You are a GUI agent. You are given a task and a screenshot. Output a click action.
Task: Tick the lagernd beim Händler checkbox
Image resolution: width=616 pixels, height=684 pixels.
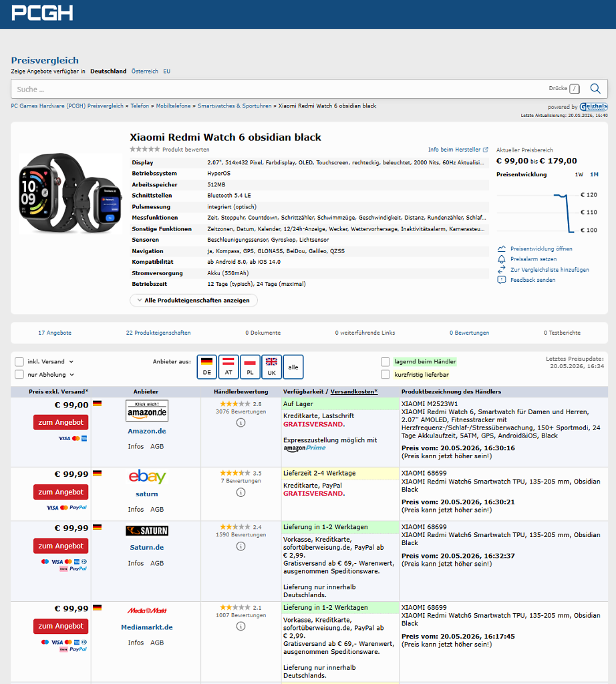[386, 361]
